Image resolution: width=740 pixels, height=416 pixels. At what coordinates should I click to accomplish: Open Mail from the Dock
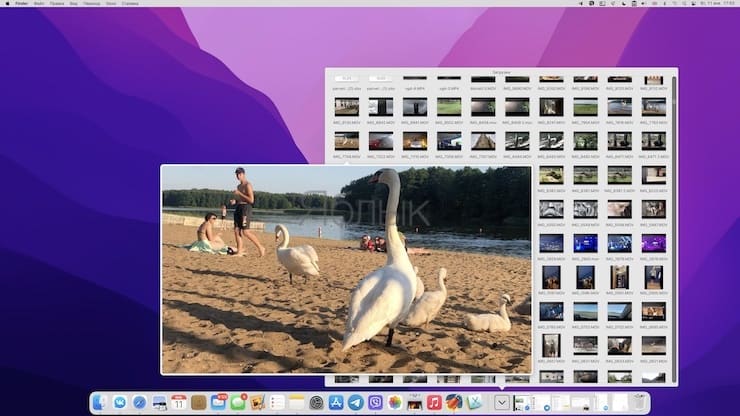point(219,402)
